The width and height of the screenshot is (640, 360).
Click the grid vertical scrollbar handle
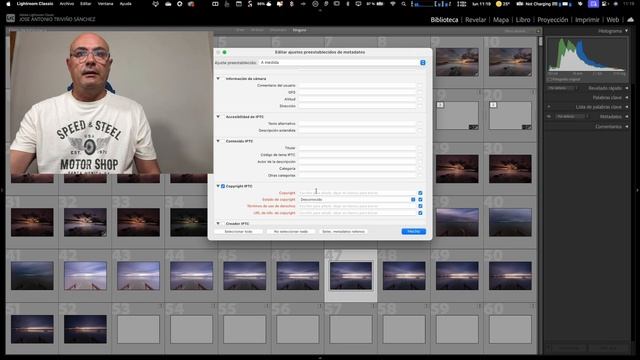tap(541, 42)
